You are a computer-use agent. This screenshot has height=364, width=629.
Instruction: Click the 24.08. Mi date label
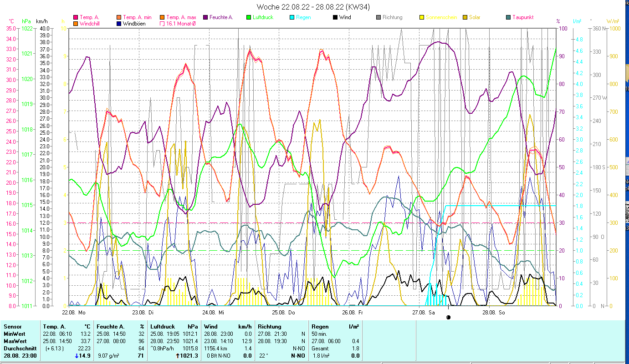tap(213, 313)
